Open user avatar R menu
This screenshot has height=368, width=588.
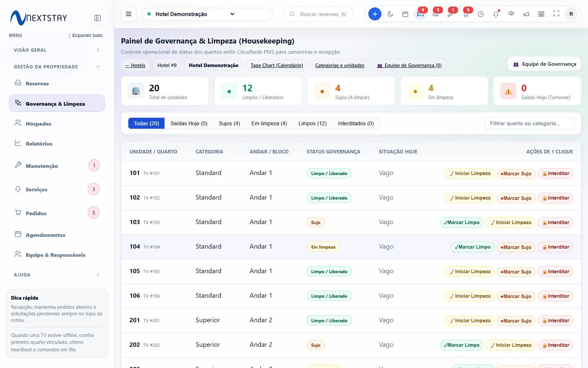(571, 14)
